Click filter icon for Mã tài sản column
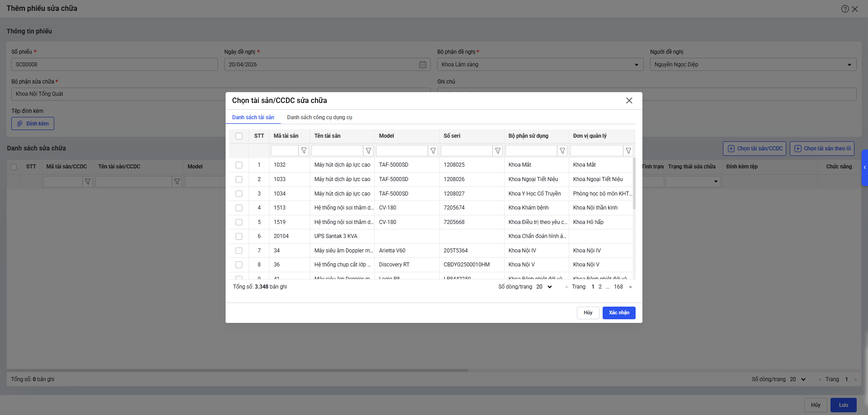The image size is (868, 415). [304, 151]
